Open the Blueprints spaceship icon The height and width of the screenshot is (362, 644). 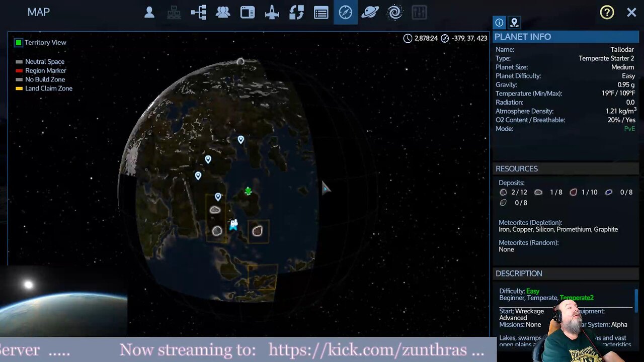[x=272, y=13]
